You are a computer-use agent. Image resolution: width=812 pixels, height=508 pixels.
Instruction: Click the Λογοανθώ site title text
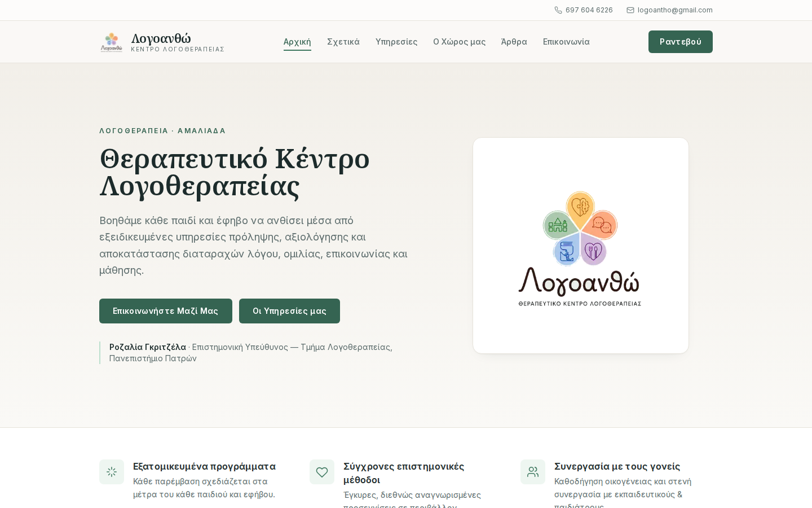(x=161, y=38)
